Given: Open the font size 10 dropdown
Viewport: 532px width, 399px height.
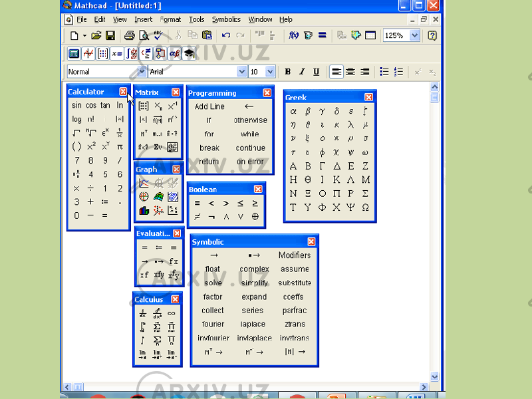Looking at the screenshot, I should click(x=270, y=72).
